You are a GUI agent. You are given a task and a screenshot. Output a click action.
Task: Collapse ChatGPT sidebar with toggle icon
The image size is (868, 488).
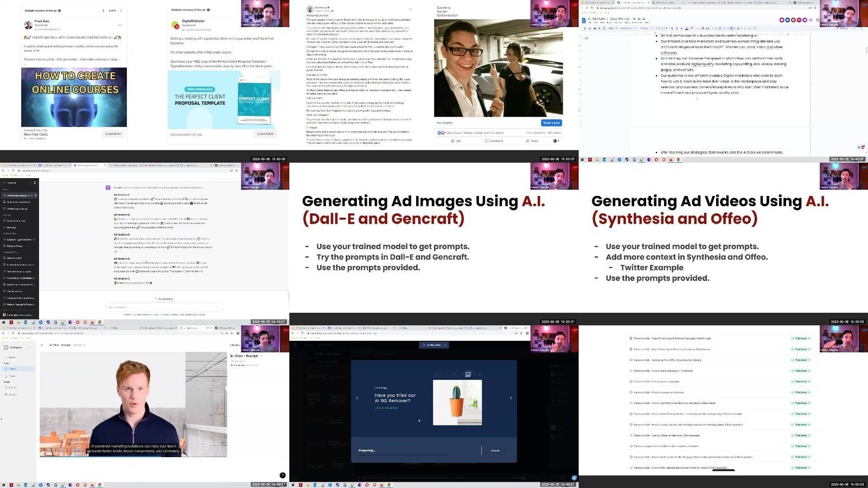point(34,183)
